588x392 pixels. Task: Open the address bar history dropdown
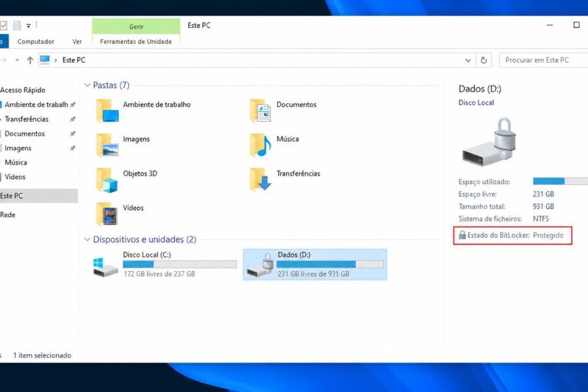point(468,60)
